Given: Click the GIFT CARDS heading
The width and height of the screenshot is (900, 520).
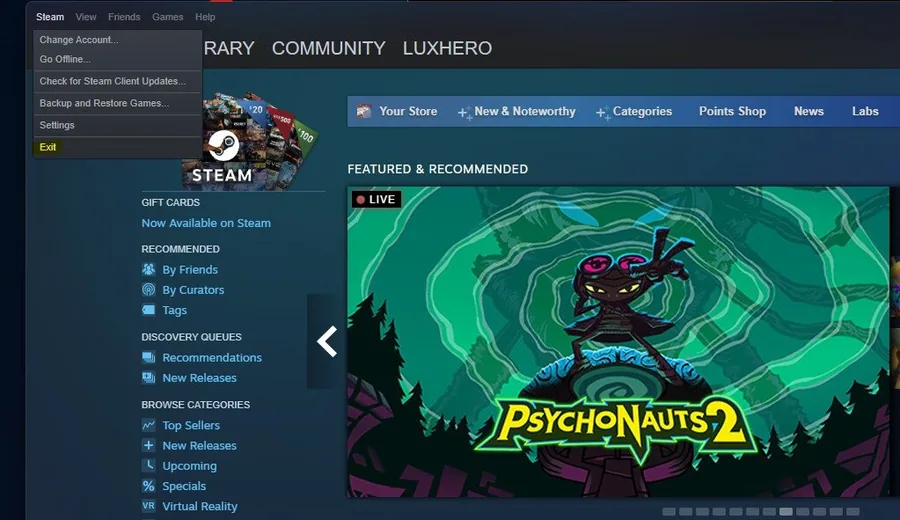Looking at the screenshot, I should [x=170, y=202].
